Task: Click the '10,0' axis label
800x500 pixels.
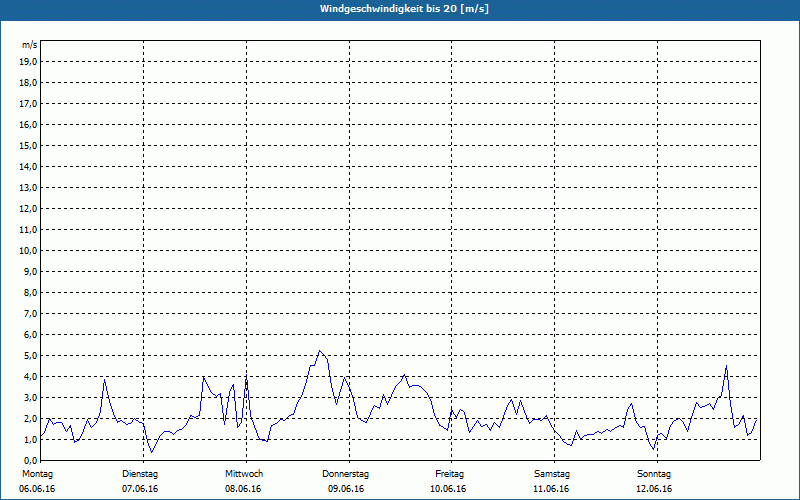Action: coord(28,251)
